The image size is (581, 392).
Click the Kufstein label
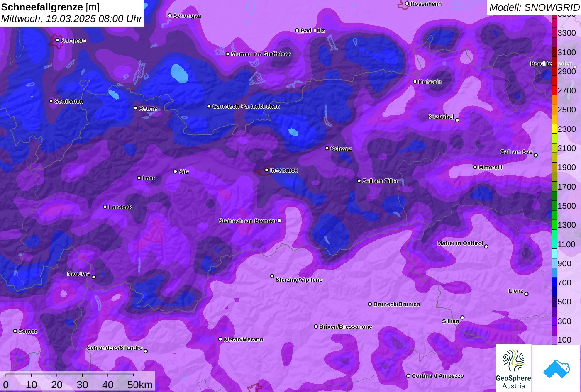(x=430, y=82)
